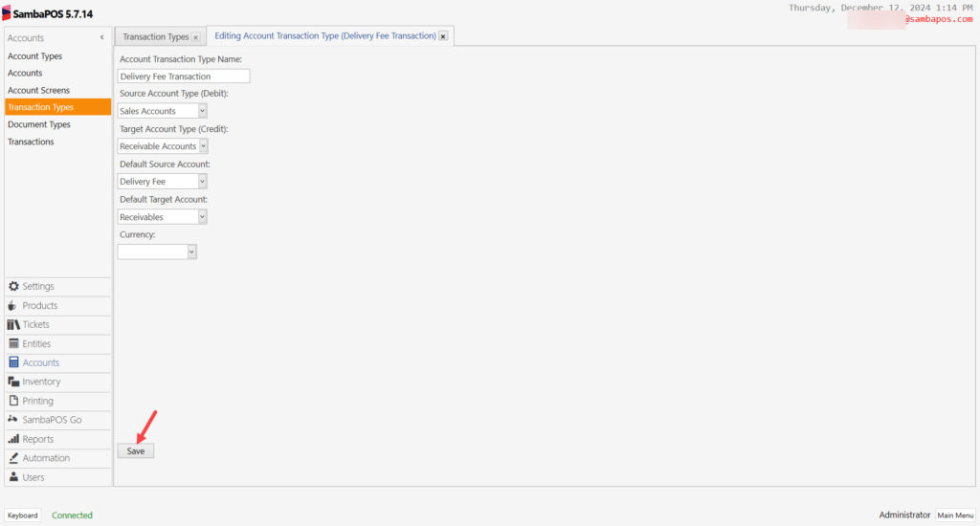Click the Accounts calculator icon

pyautogui.click(x=13, y=362)
